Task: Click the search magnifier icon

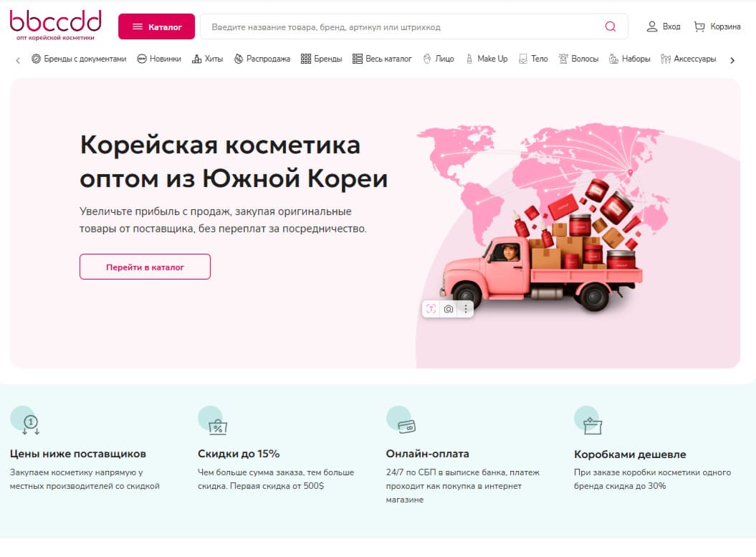Action: [x=610, y=27]
